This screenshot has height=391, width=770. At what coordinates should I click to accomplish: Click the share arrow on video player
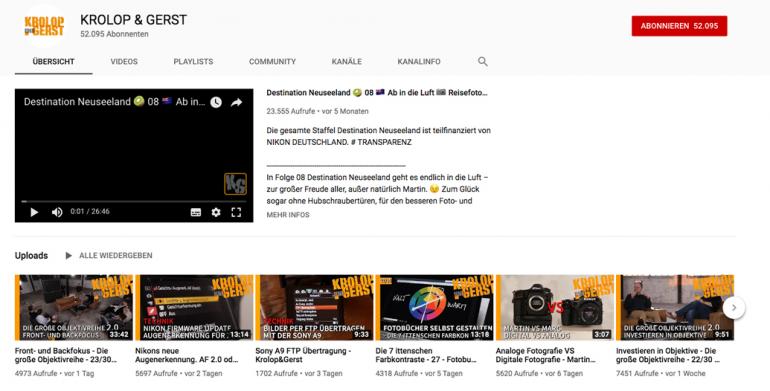pyautogui.click(x=237, y=102)
